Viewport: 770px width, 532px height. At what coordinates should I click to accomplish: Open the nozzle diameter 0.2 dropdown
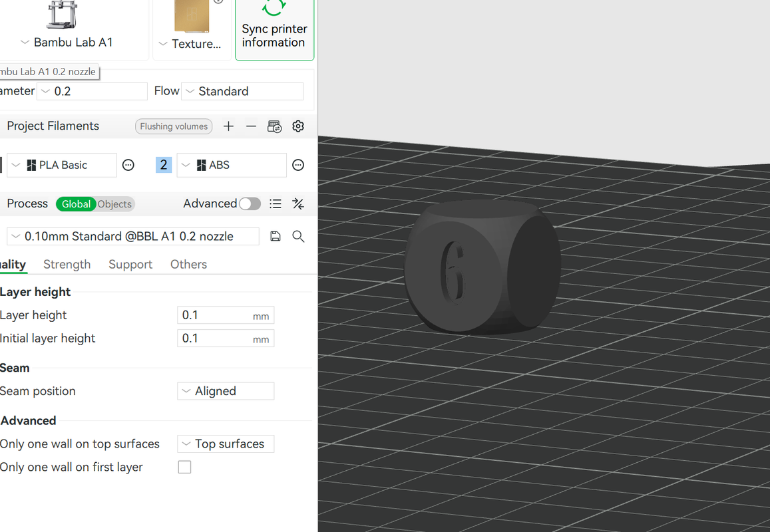point(93,91)
